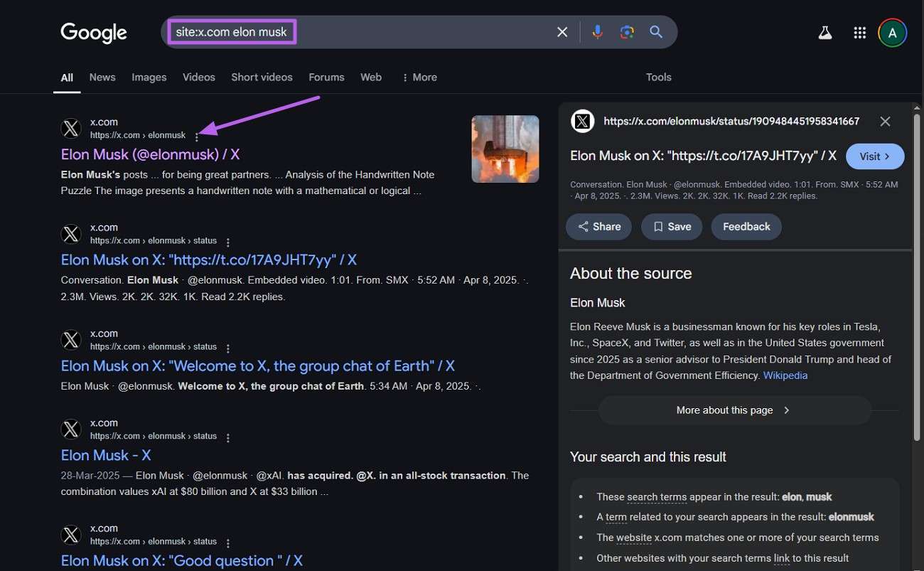Click the magnifier search button
924x571 pixels.
click(x=656, y=32)
